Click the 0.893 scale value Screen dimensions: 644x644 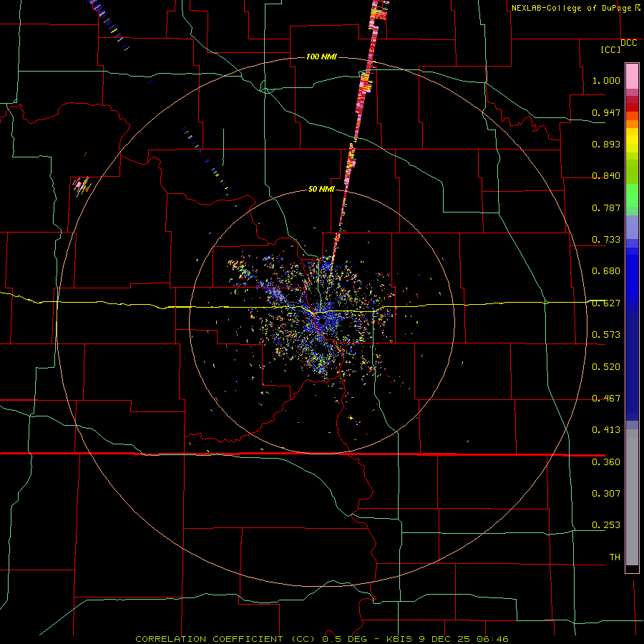pos(606,144)
